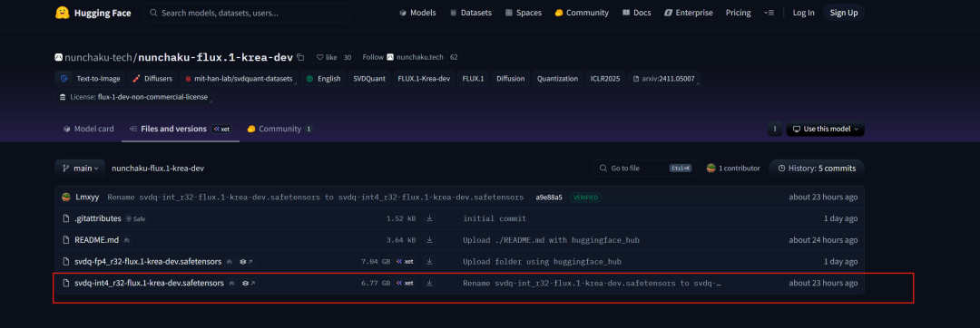Open the Enterprise navigation item

click(688, 13)
